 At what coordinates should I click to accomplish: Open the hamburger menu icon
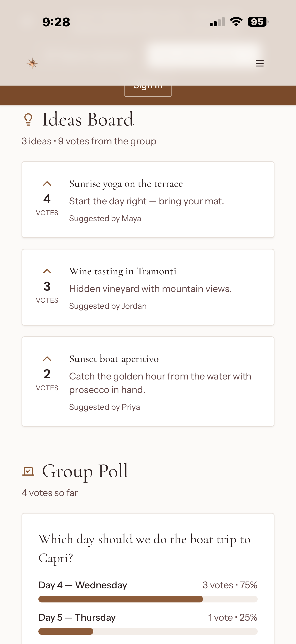(x=260, y=63)
